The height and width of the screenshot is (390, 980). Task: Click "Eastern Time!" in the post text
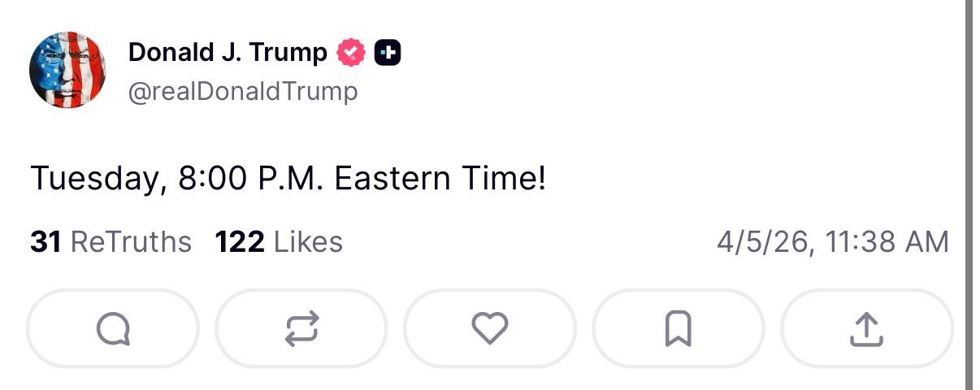click(440, 180)
